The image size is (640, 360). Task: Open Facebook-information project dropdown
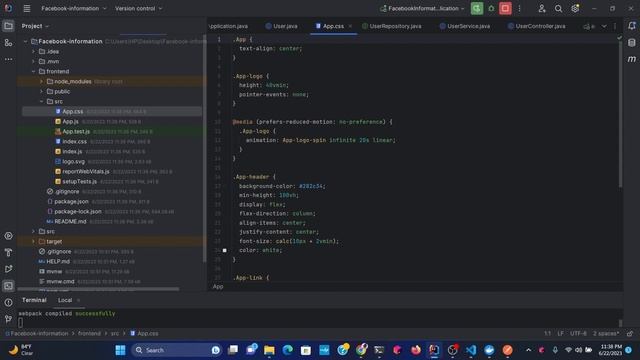(73, 8)
